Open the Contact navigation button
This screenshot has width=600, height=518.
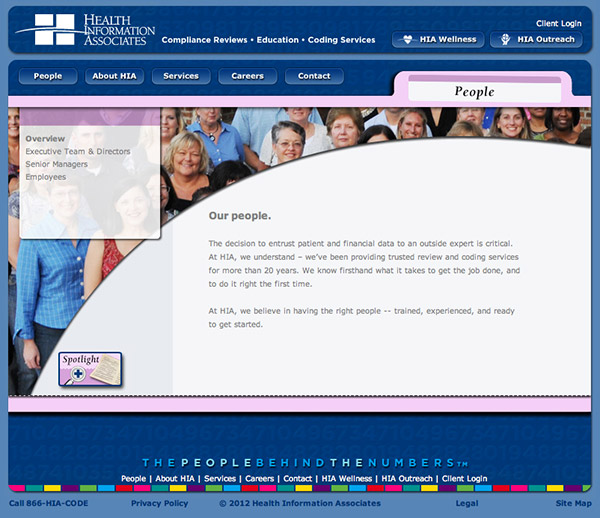click(314, 76)
